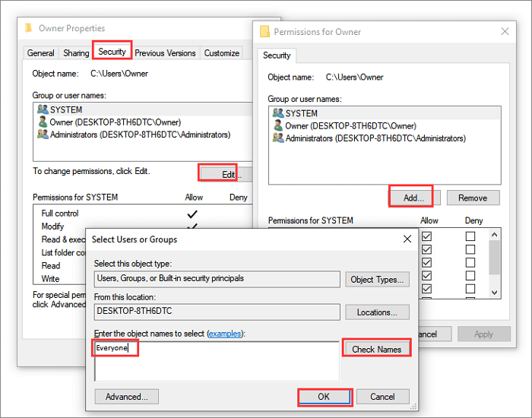The width and height of the screenshot is (532, 418).
Task: Open the Security tab in Owner Properties
Action: (x=112, y=52)
